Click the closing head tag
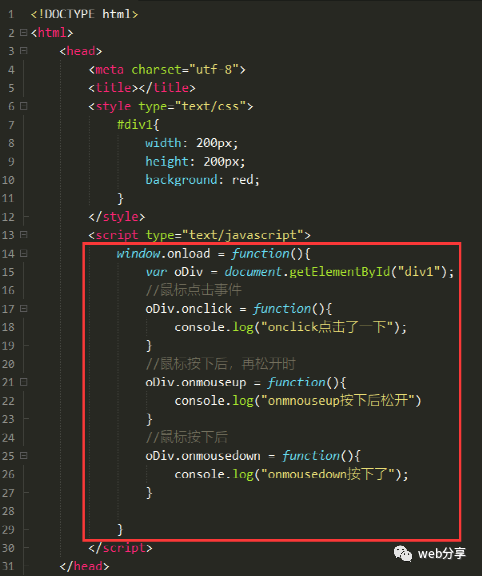482x576 pixels. (x=84, y=566)
